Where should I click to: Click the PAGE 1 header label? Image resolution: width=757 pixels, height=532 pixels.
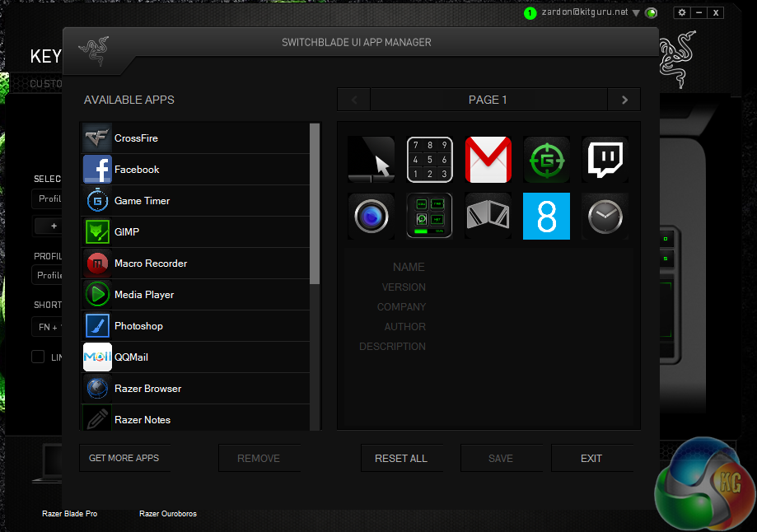[x=488, y=100]
